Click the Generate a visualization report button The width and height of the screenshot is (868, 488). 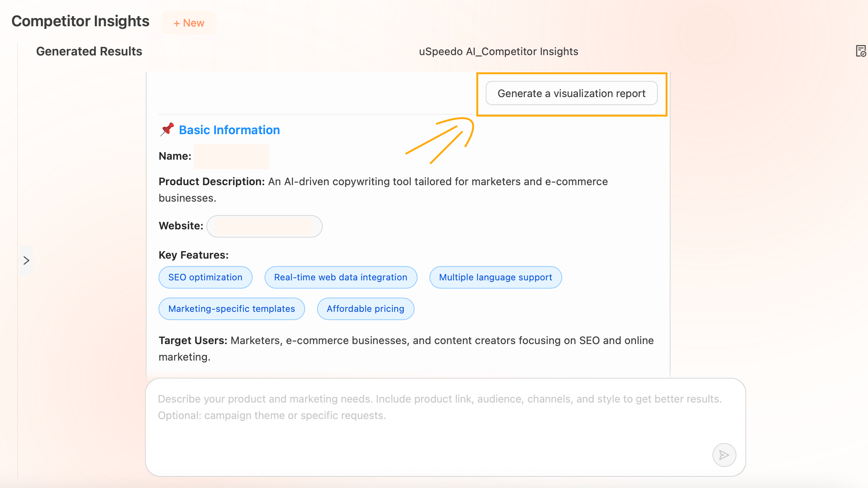[571, 93]
